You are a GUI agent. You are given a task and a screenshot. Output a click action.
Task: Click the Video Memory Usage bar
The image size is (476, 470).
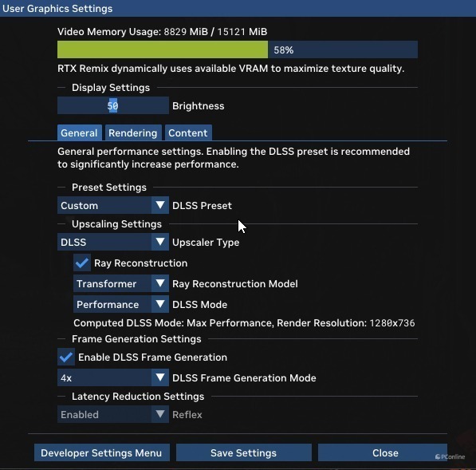click(238, 49)
